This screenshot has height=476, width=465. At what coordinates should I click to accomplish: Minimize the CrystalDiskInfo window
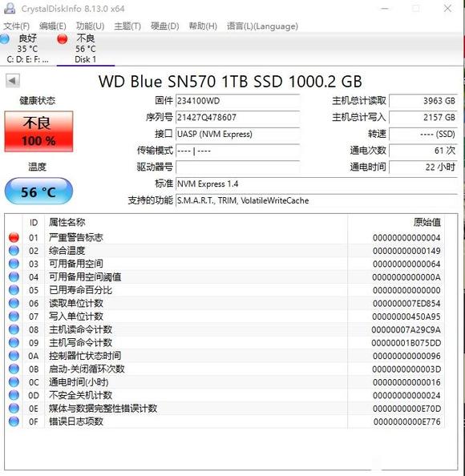[385, 9]
